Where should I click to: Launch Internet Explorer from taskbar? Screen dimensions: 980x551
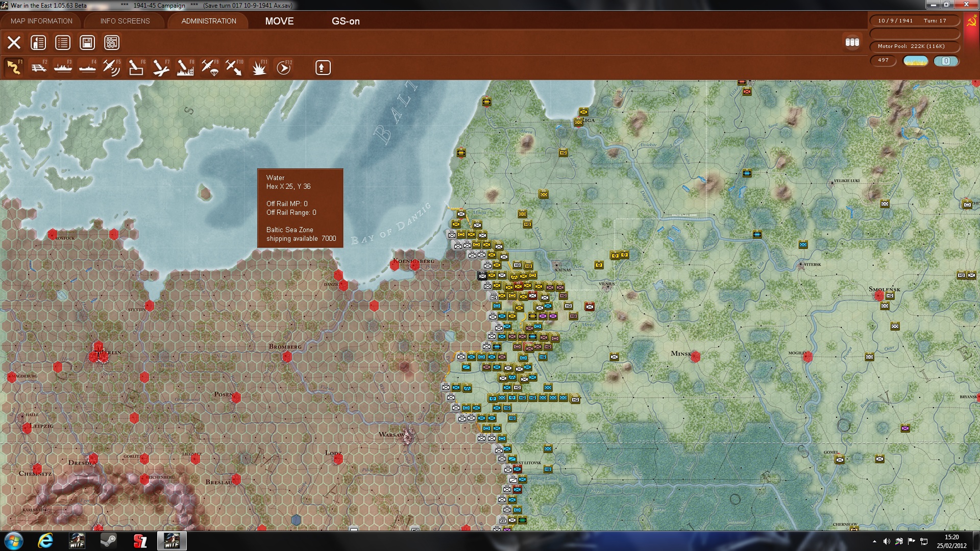coord(45,541)
